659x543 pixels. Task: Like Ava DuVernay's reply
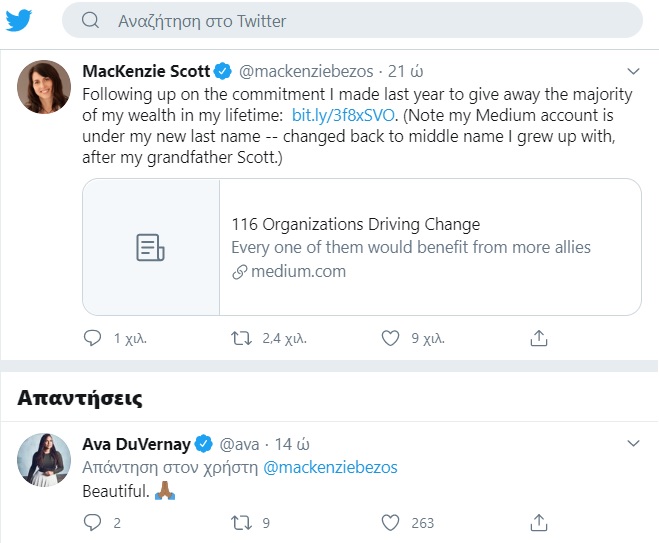391,522
